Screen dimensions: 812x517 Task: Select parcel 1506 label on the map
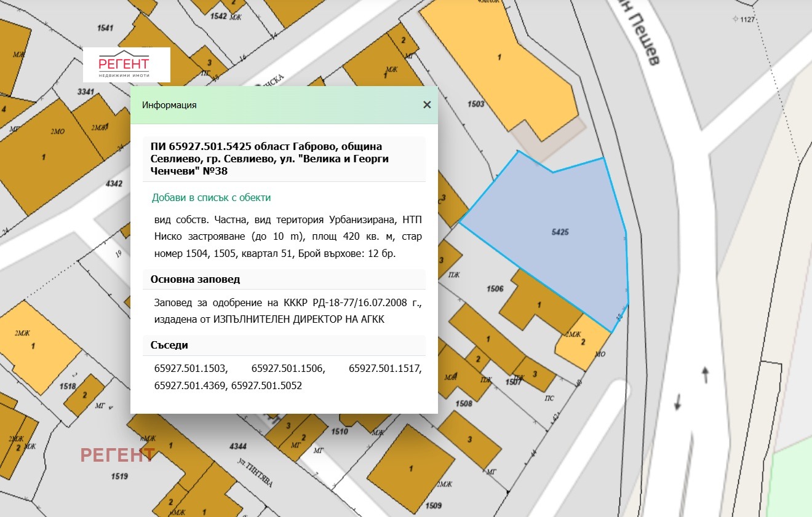(x=495, y=288)
